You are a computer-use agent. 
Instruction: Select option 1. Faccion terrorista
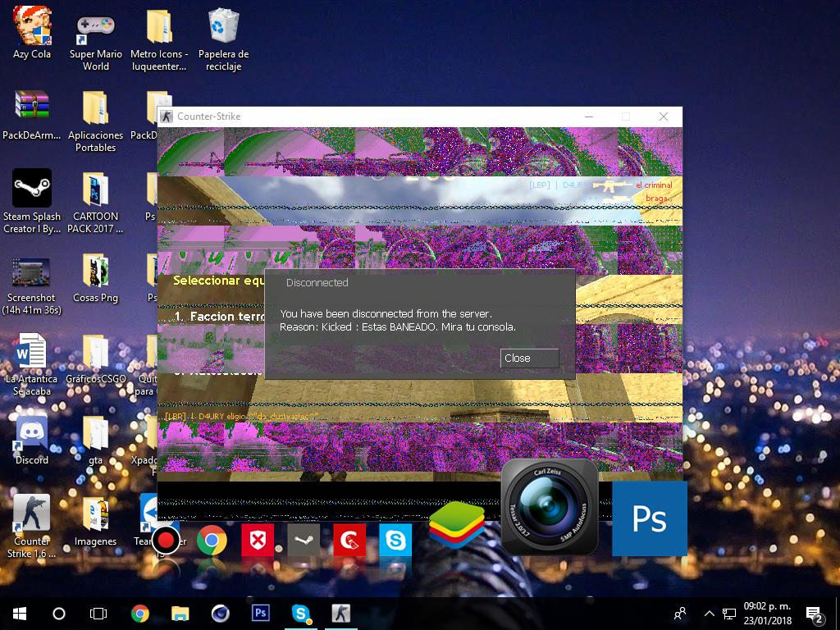[220, 316]
